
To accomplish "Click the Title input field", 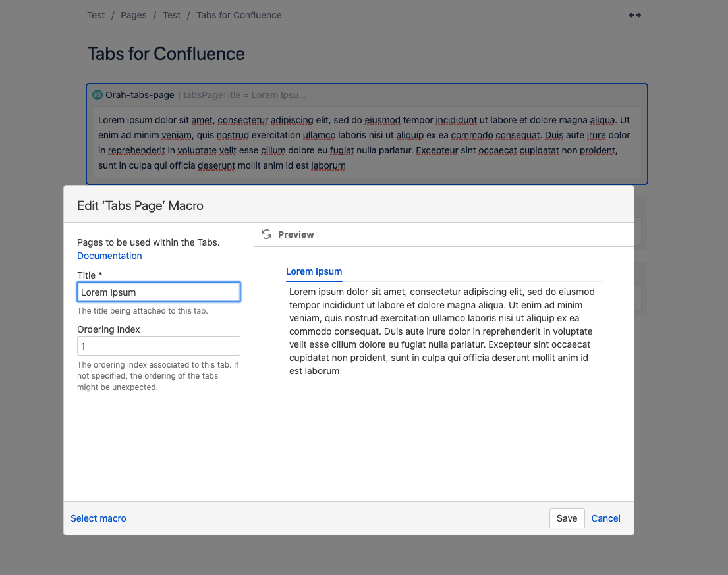I will [x=159, y=292].
